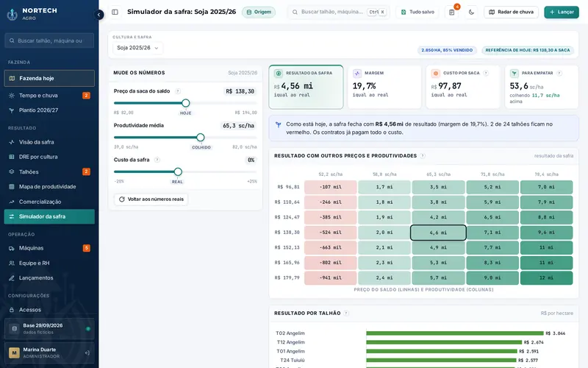588x368 pixels.
Task: Click the 65,3 sc/ha productivity value field
Action: (238, 125)
